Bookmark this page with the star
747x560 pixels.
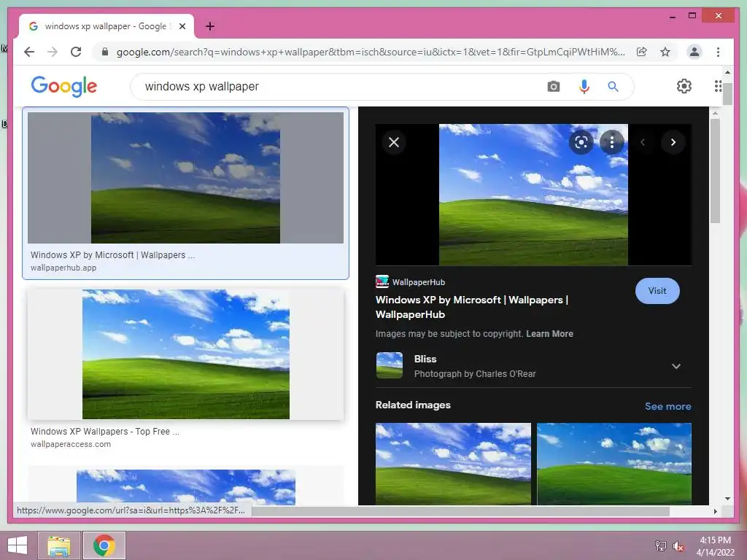(665, 52)
